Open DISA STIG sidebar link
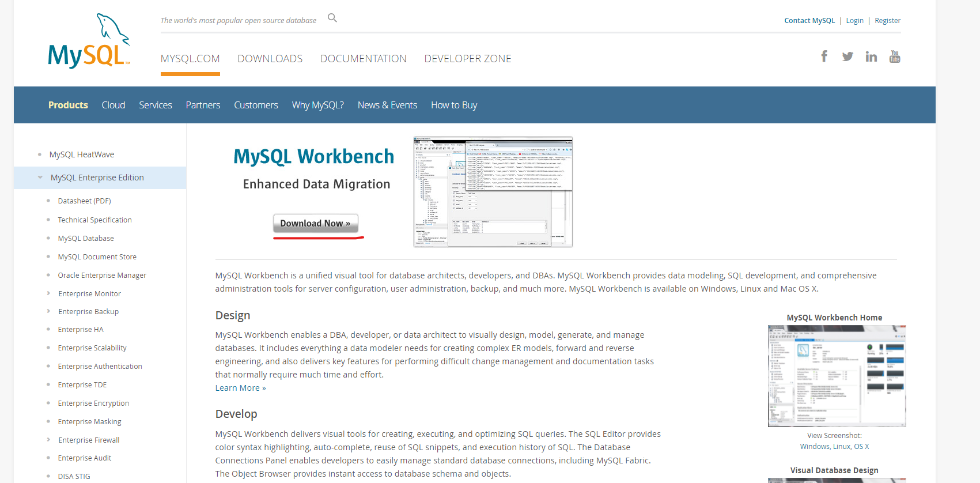 74,477
